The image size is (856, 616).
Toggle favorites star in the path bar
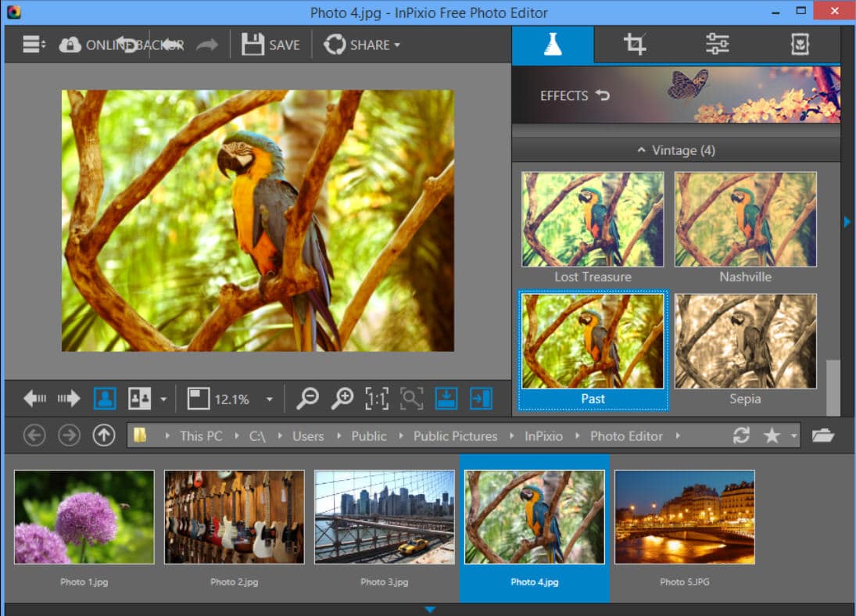tap(772, 435)
